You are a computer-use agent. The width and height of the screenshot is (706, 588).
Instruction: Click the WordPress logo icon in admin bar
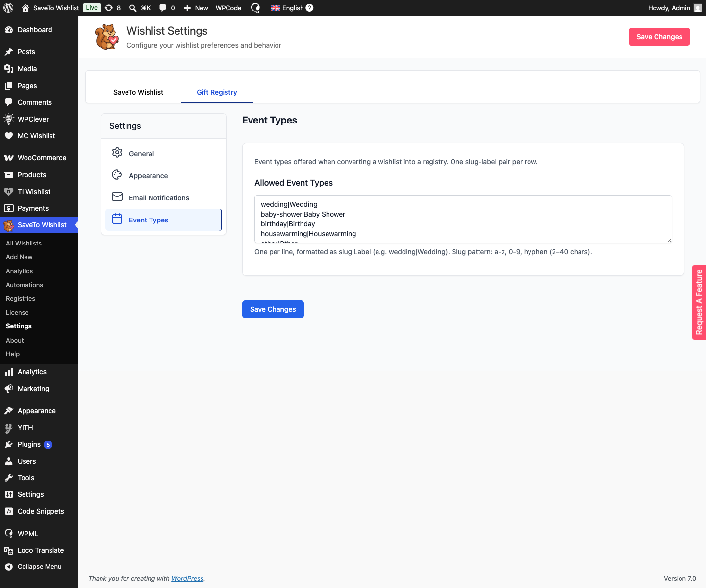click(8, 8)
